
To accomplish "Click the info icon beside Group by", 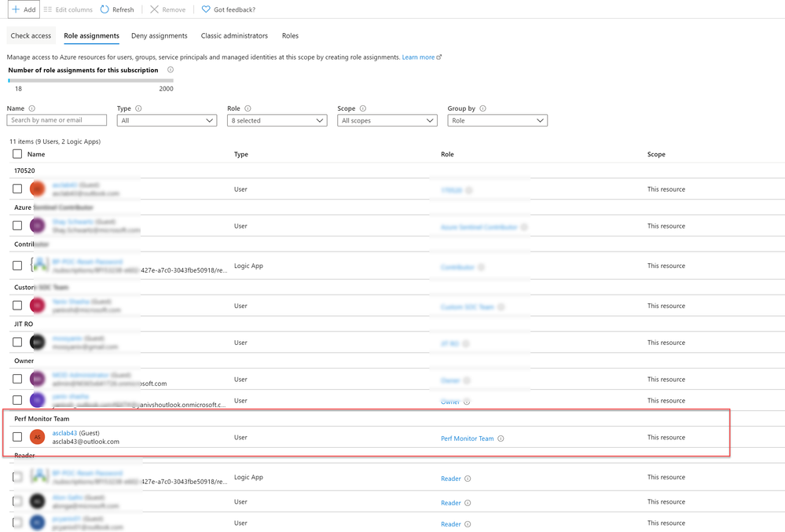I will (x=482, y=108).
